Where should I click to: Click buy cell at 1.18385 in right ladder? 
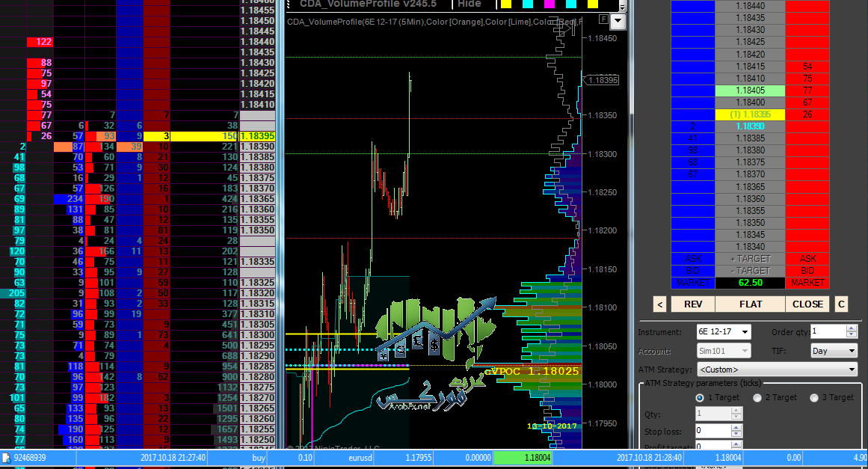tap(693, 138)
